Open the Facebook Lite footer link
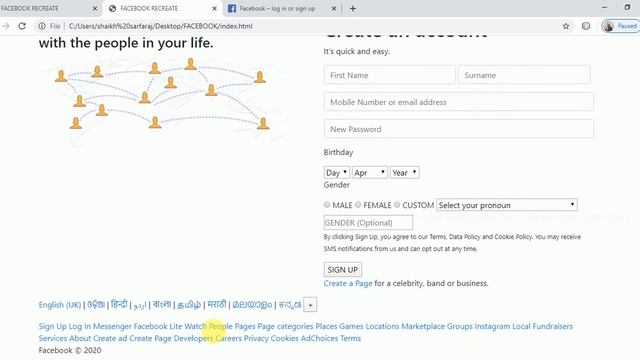The height and width of the screenshot is (360, 640). (x=158, y=326)
